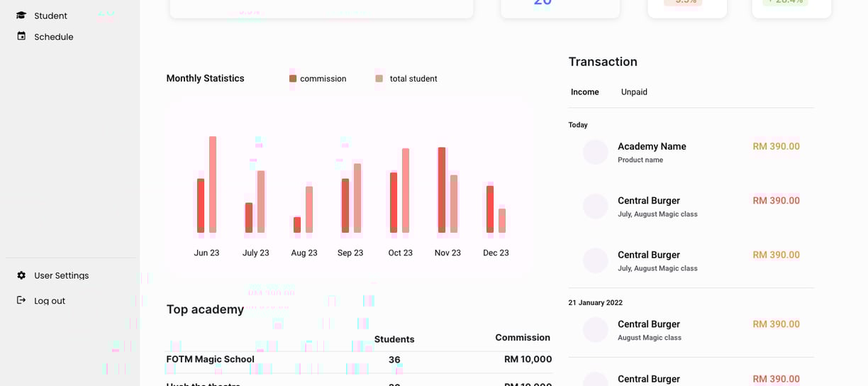Click the User Settings gear icon
Image resolution: width=868 pixels, height=386 pixels.
pos(21,275)
